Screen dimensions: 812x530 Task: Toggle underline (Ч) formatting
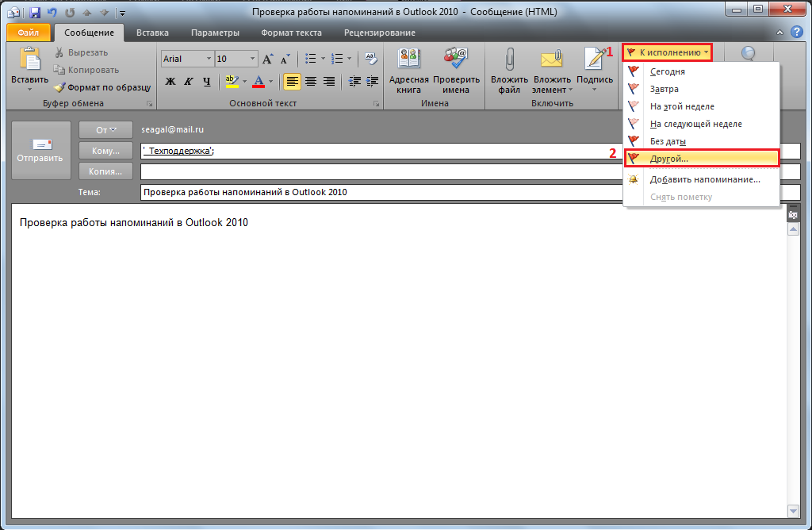(x=207, y=82)
